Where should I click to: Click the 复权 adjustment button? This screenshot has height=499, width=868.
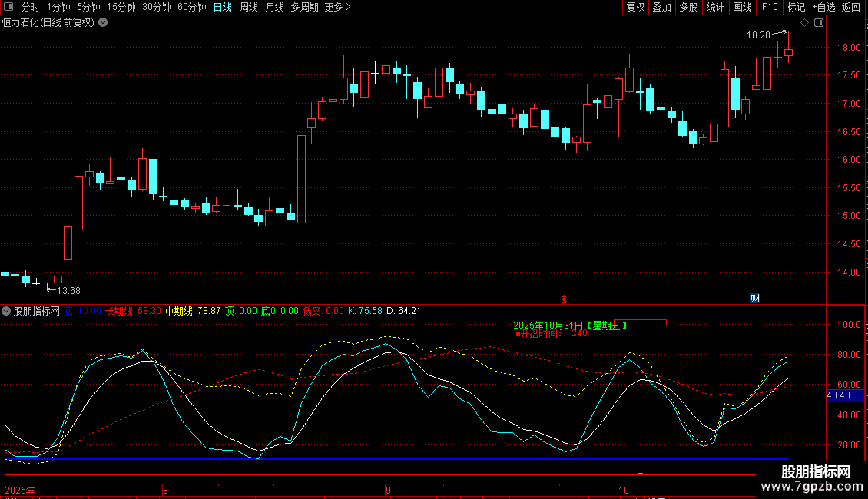(635, 7)
